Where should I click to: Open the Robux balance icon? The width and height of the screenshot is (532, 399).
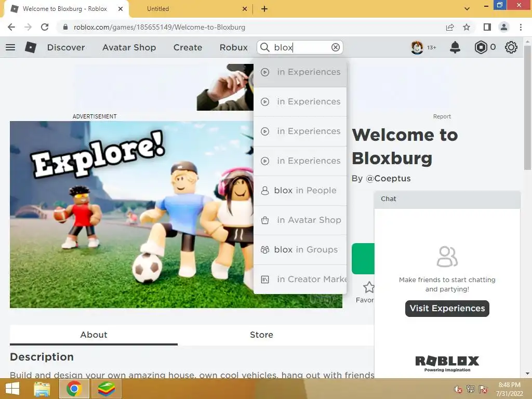coord(481,47)
